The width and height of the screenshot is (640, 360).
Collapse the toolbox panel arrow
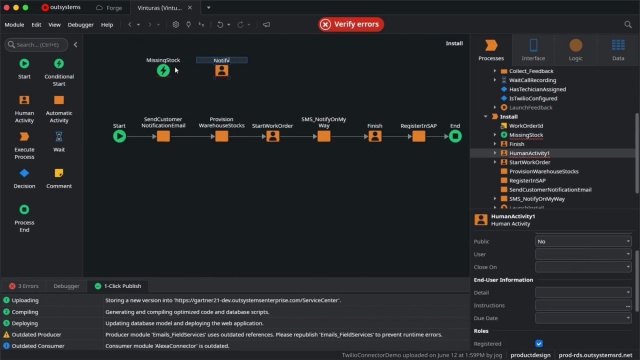click(76, 45)
